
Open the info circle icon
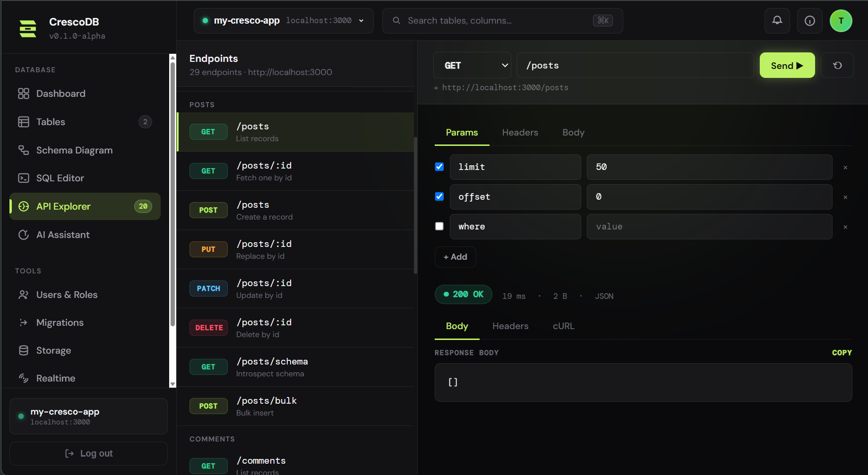point(810,21)
